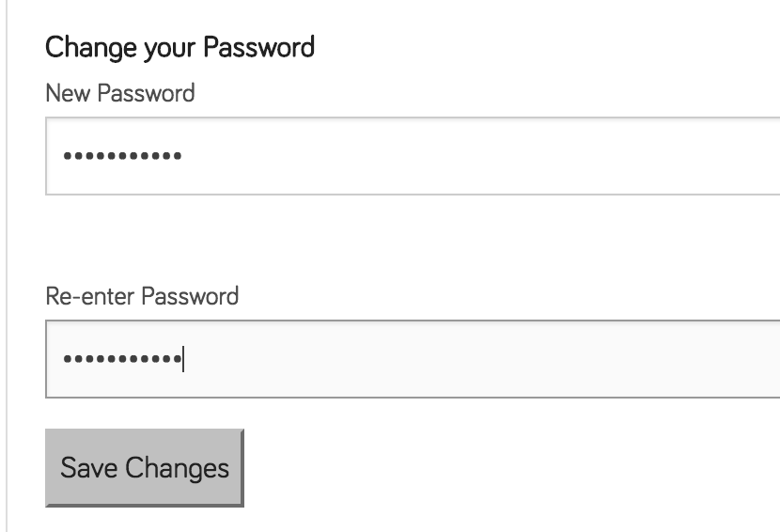Click the first masked dot in Re-enter Password
The image size is (780, 532).
67,359
